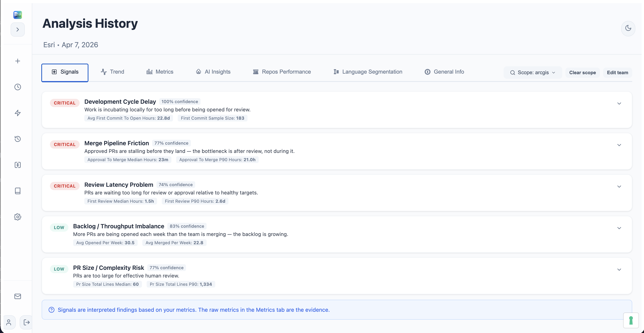Click the "100% confidence" badge
The image size is (644, 333).
point(179,102)
